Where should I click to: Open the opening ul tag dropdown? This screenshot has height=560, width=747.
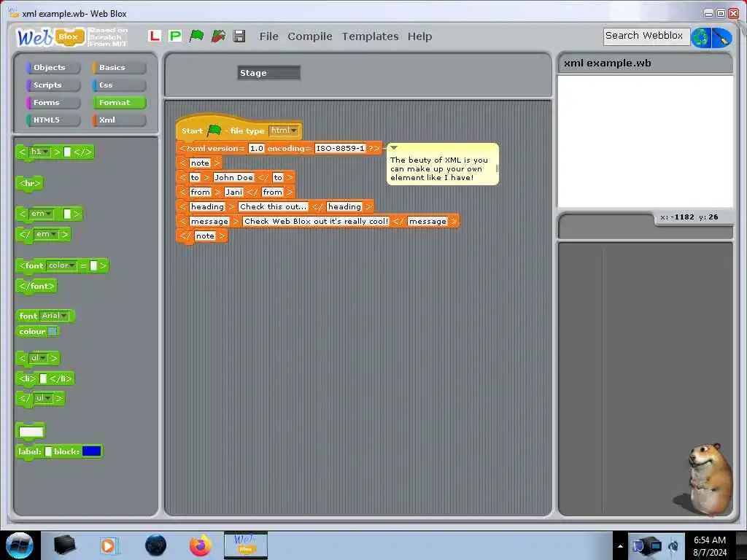click(39, 358)
